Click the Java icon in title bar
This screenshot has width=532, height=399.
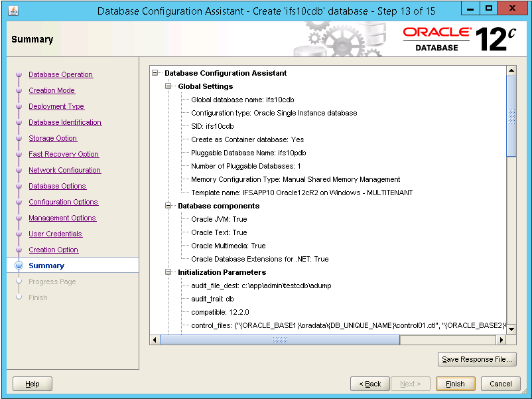click(14, 11)
